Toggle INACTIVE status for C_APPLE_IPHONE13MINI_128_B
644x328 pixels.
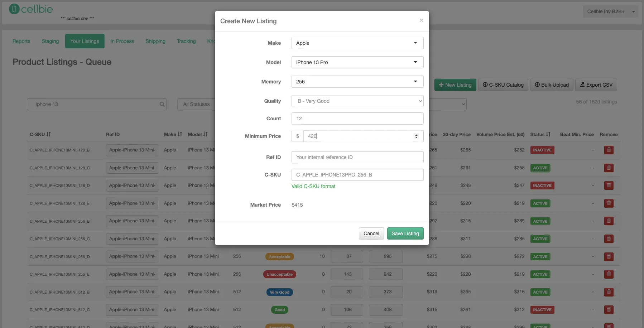pos(542,150)
